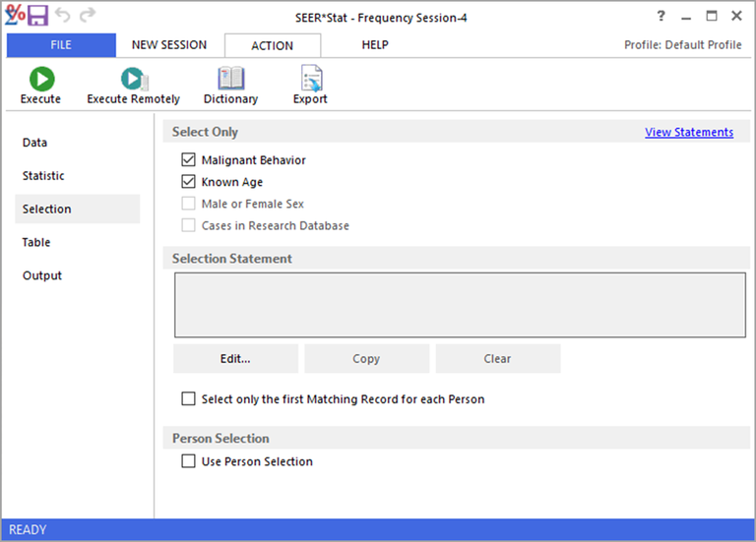This screenshot has width=756, height=542.
Task: Open the Output section
Action: click(x=42, y=275)
